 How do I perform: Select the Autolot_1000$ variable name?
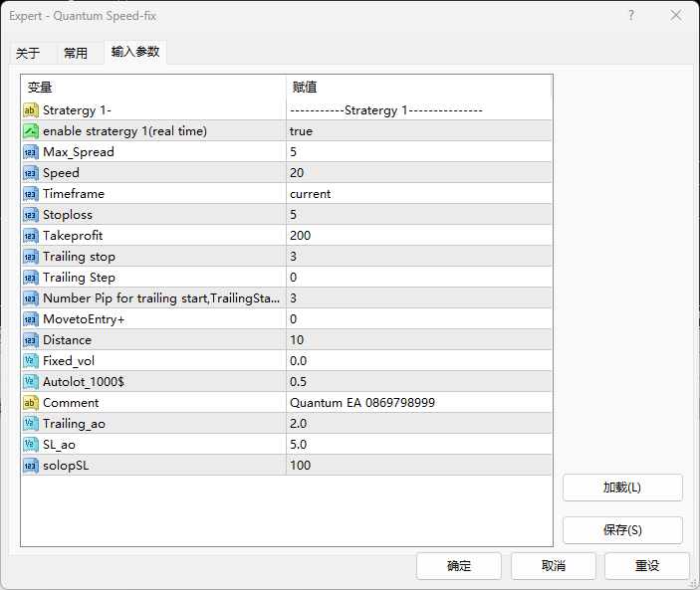[x=84, y=382]
